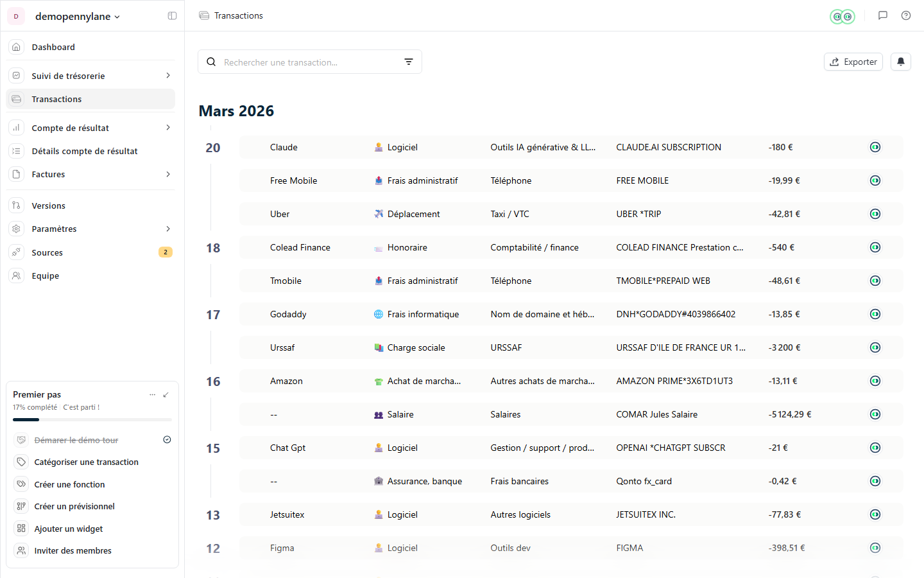
Task: Go to Dashboard in the sidebar
Action: [x=90, y=47]
